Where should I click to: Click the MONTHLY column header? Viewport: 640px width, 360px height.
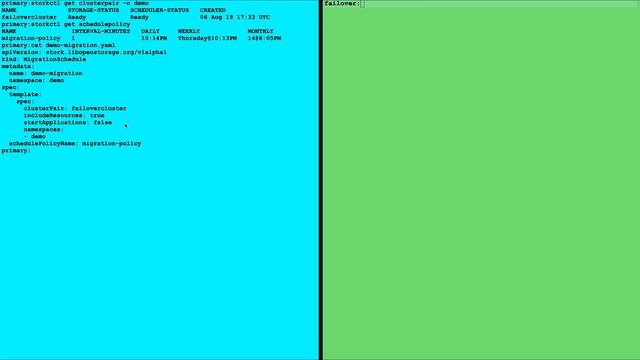click(260, 31)
